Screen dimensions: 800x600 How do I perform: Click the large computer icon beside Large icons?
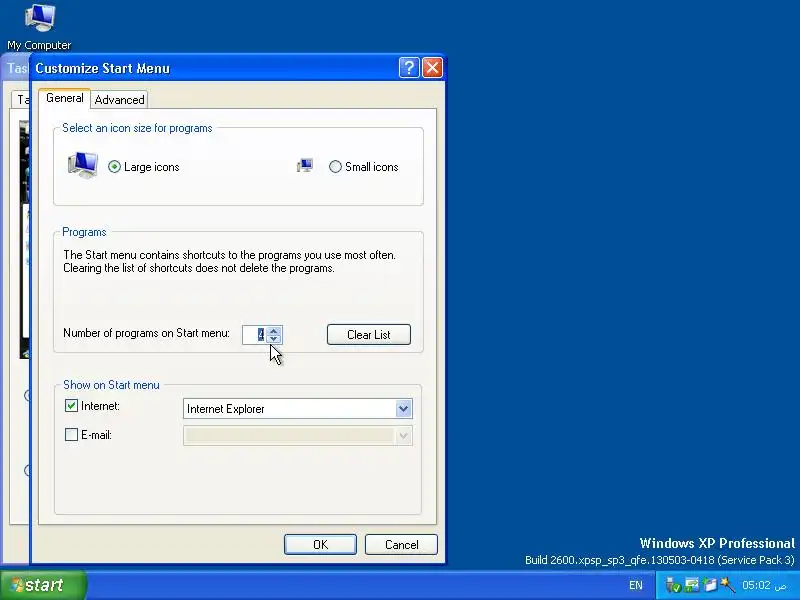(x=83, y=165)
